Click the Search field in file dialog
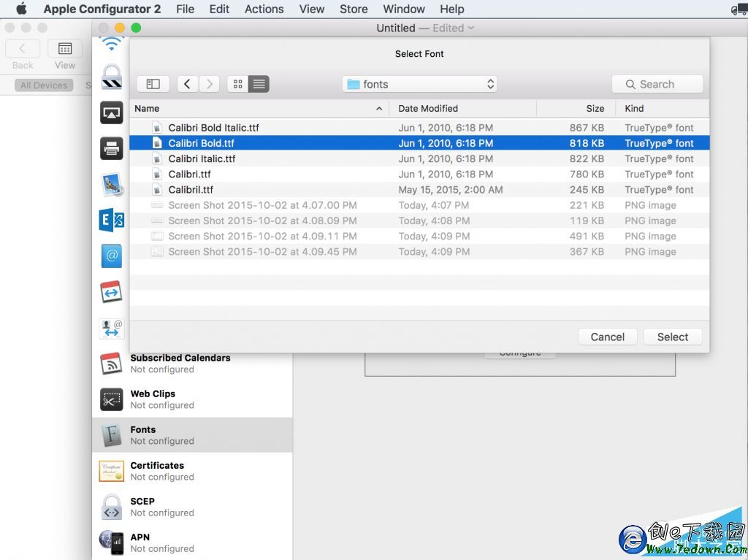Viewport: 748px width, 560px height. tap(657, 84)
